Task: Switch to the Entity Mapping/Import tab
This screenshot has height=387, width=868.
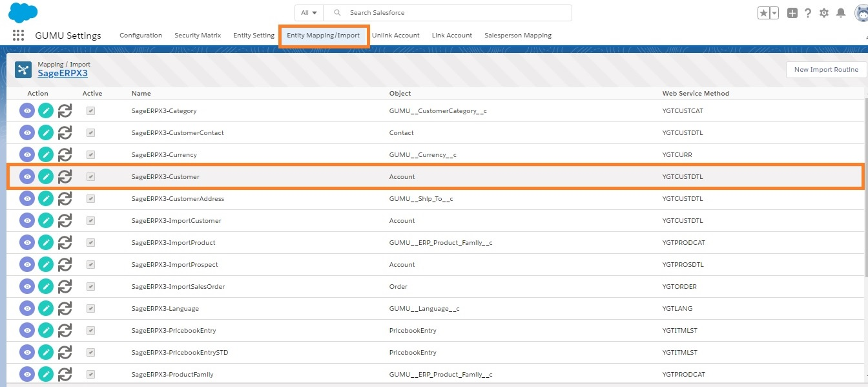Action: click(x=324, y=36)
